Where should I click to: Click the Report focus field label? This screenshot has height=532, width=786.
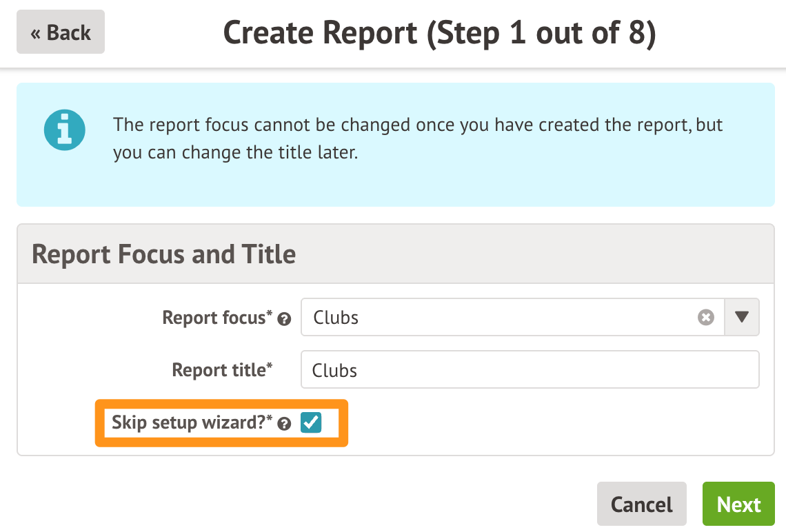pyautogui.click(x=213, y=318)
